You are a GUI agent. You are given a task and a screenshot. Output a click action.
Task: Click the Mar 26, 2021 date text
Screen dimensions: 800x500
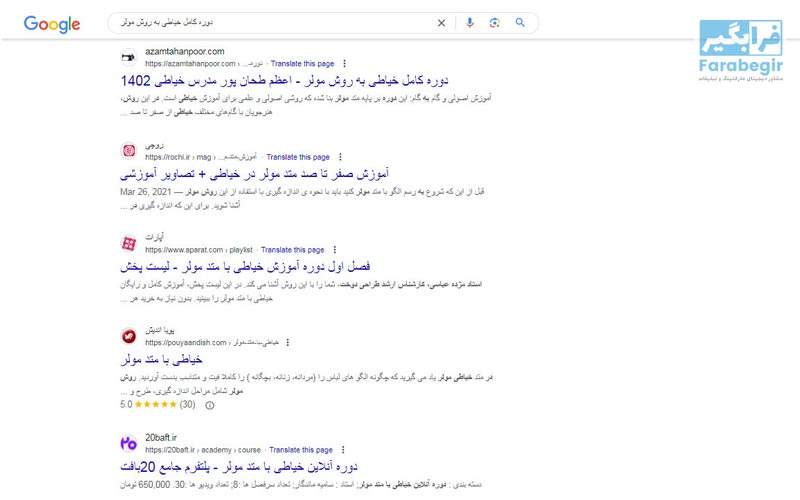(145, 192)
